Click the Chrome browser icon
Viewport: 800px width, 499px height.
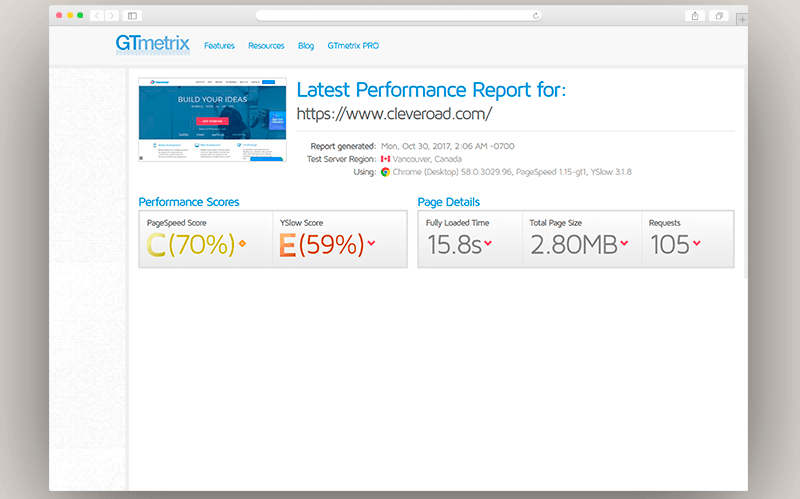[x=385, y=172]
